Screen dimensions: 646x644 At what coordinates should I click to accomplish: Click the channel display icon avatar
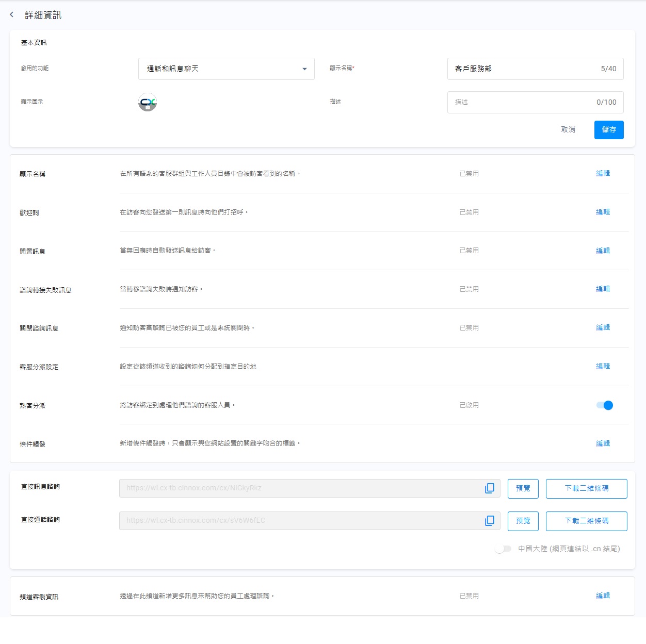tap(148, 102)
